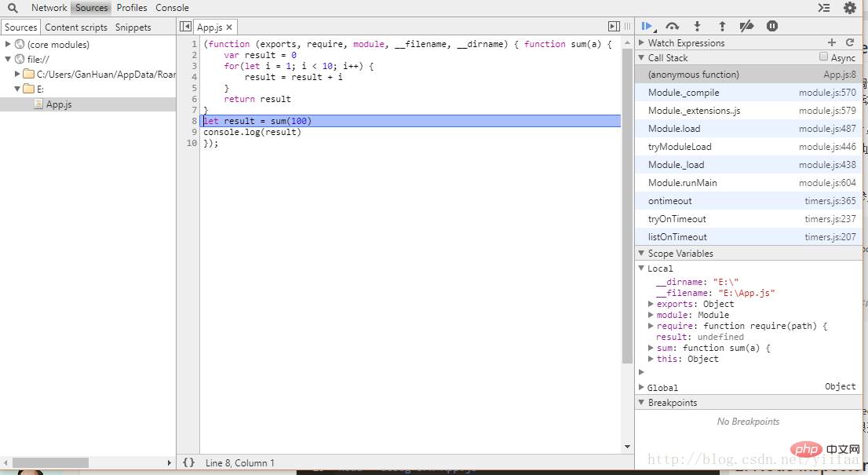Select (anonymous function) stack frame
Screen dimensions: 868x475
[x=749, y=74]
